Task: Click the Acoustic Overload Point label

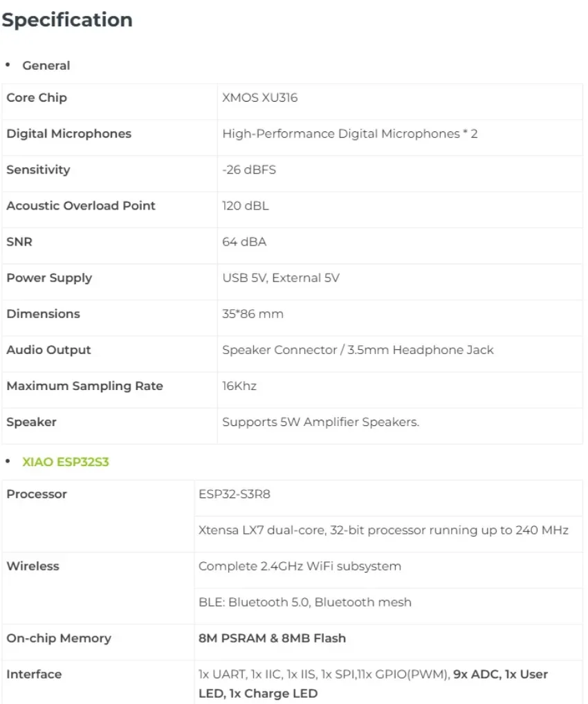Action: coord(81,205)
